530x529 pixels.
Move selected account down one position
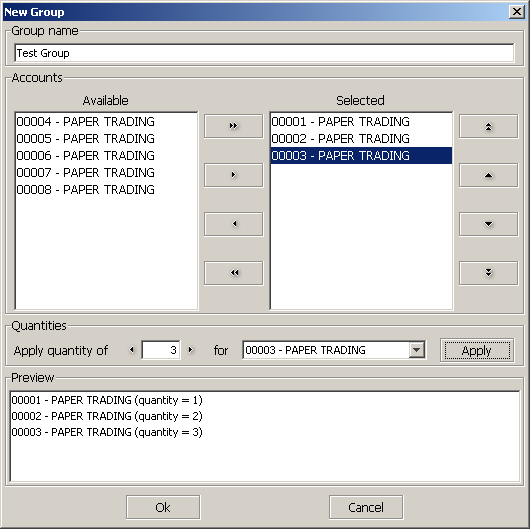488,224
